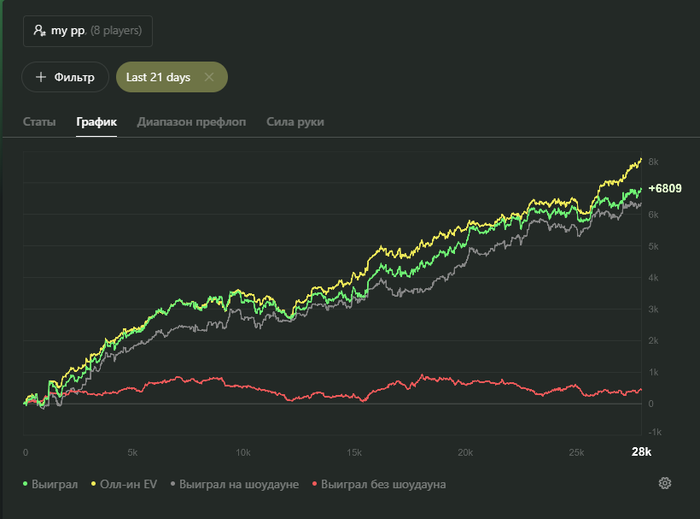Open chart settings gear icon
The image size is (700, 519).
(665, 484)
